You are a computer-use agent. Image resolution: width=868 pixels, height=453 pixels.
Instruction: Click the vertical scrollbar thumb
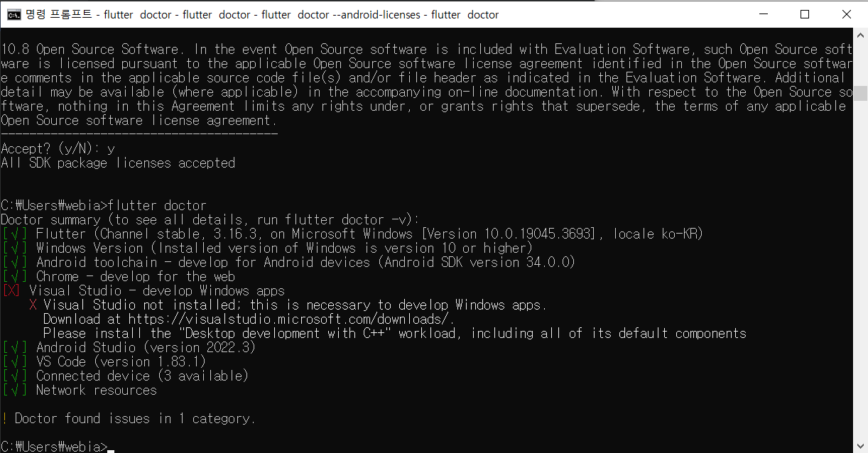click(860, 94)
